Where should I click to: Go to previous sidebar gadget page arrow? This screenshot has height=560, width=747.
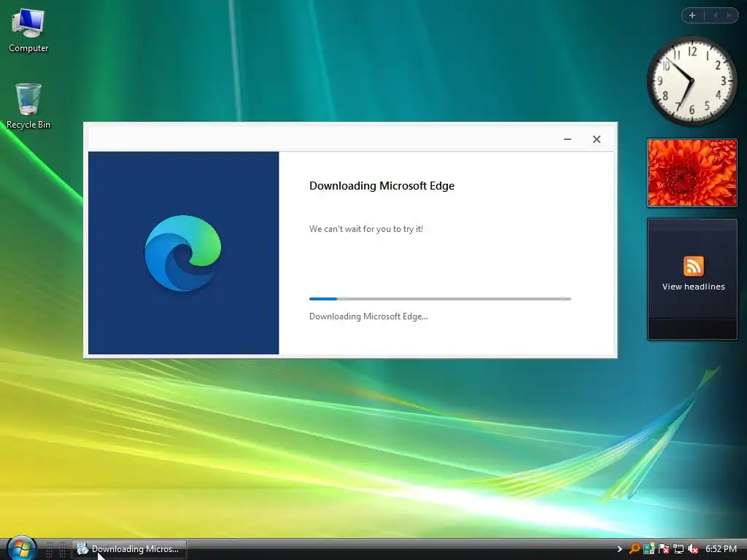point(715,15)
